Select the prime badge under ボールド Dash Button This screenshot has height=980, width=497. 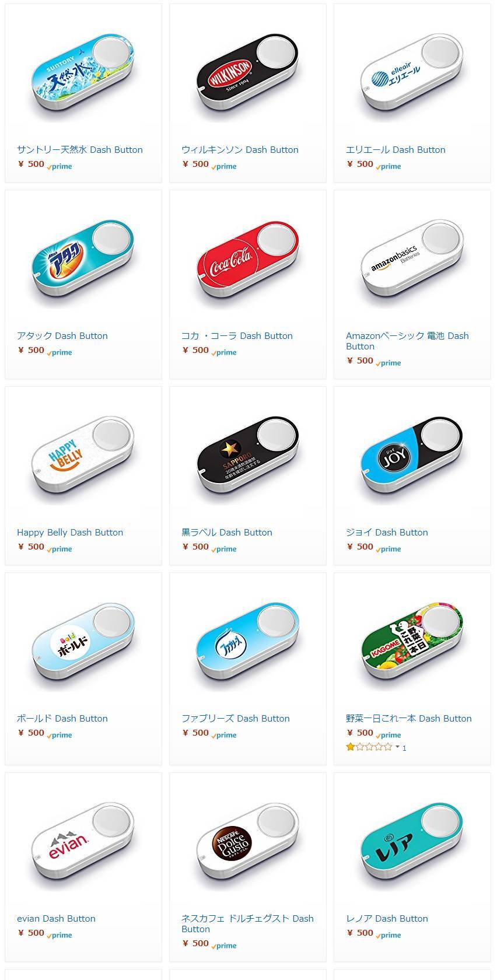[60, 735]
